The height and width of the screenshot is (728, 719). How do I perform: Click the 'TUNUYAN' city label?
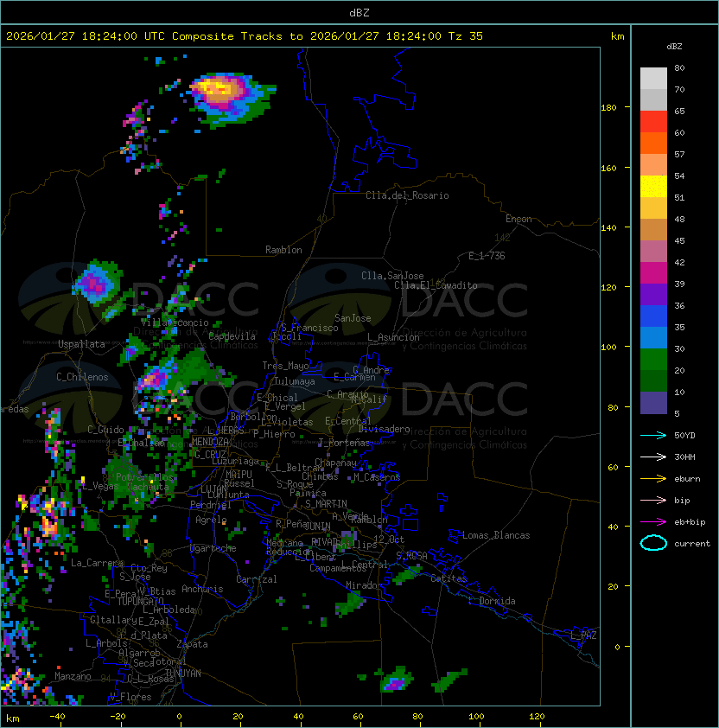point(183,674)
